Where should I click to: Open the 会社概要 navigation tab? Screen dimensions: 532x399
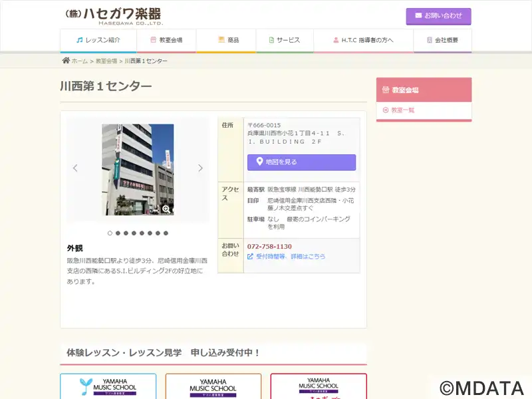point(442,41)
